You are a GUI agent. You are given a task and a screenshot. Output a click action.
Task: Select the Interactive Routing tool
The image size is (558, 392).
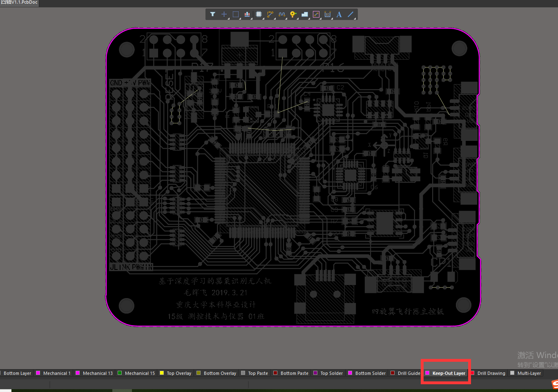click(270, 14)
